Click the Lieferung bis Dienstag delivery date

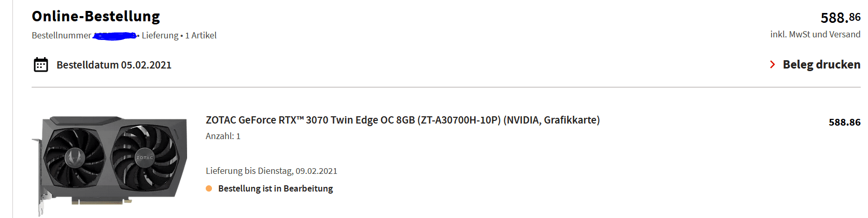271,171
